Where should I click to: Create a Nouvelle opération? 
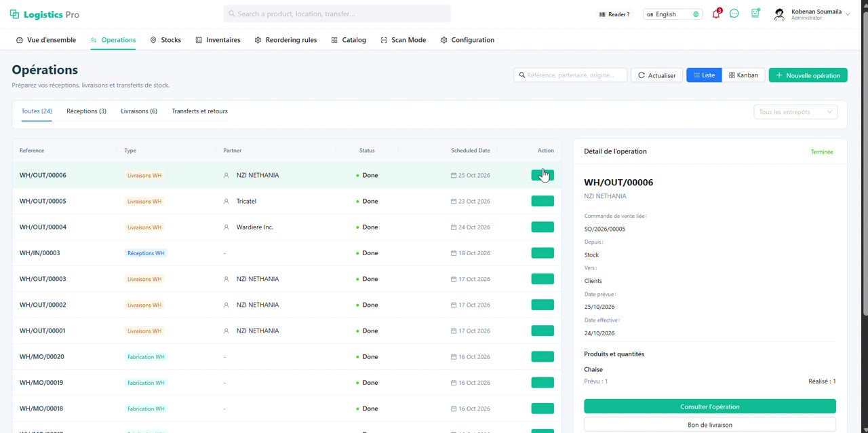click(x=808, y=75)
